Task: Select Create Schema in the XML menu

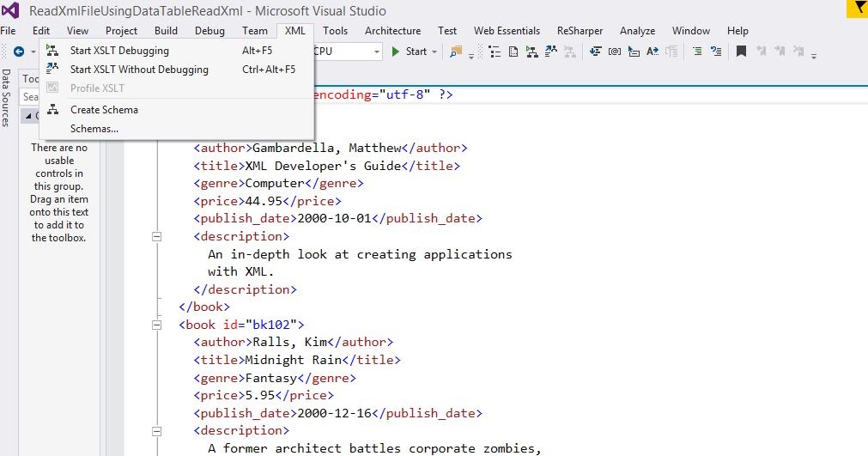Action: [177, 110]
